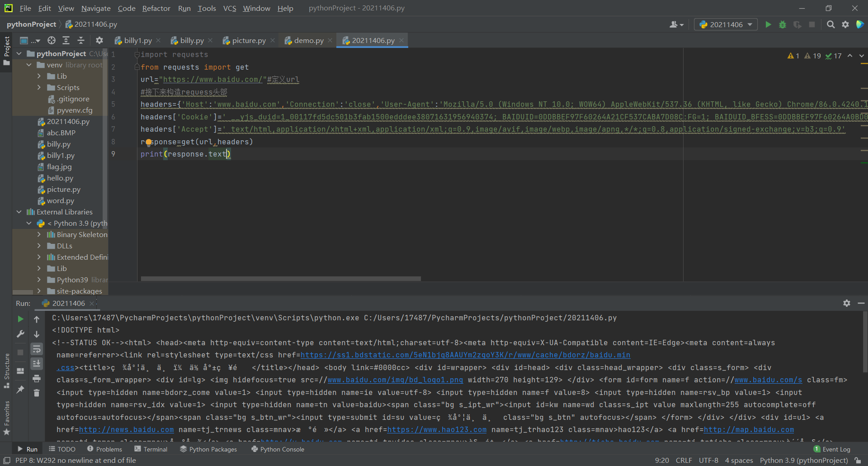Follow the news.baidu.com link in the console
Screen dimensions: 868x466
click(x=126, y=430)
